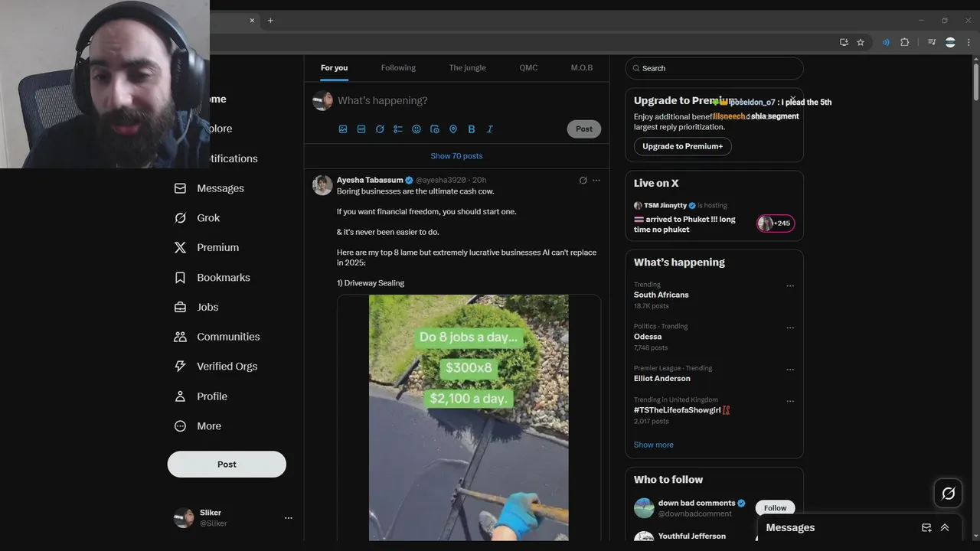
Task: Click the Grok explain icon on Ayesha's post
Action: (583, 181)
